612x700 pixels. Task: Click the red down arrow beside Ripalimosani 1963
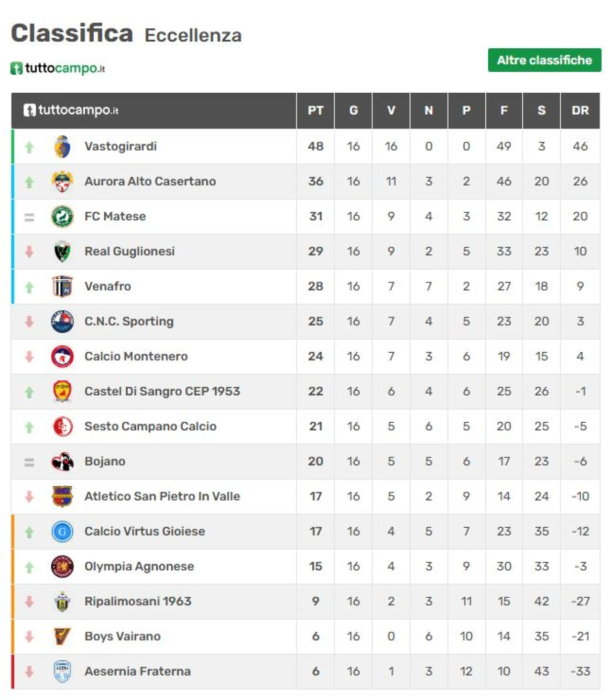29,602
